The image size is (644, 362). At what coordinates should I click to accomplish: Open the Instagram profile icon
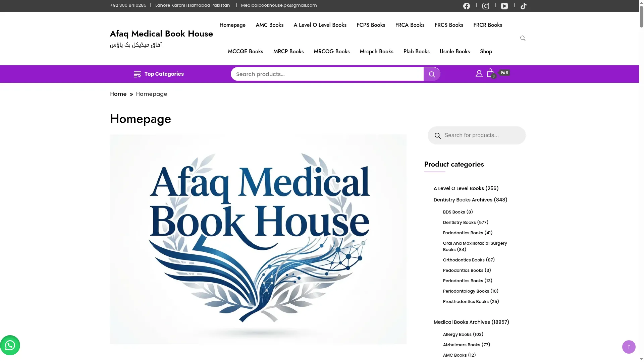(485, 6)
